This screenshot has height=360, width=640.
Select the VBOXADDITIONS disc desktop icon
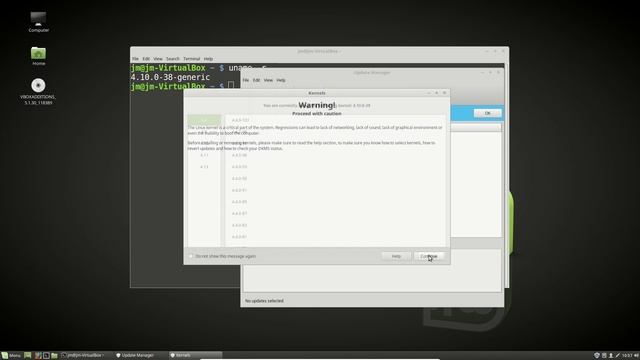click(x=38, y=91)
